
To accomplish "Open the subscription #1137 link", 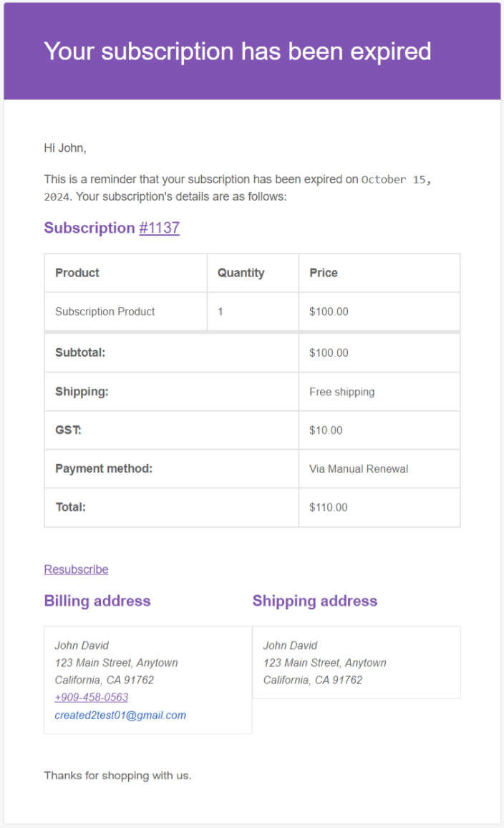I will click(159, 228).
